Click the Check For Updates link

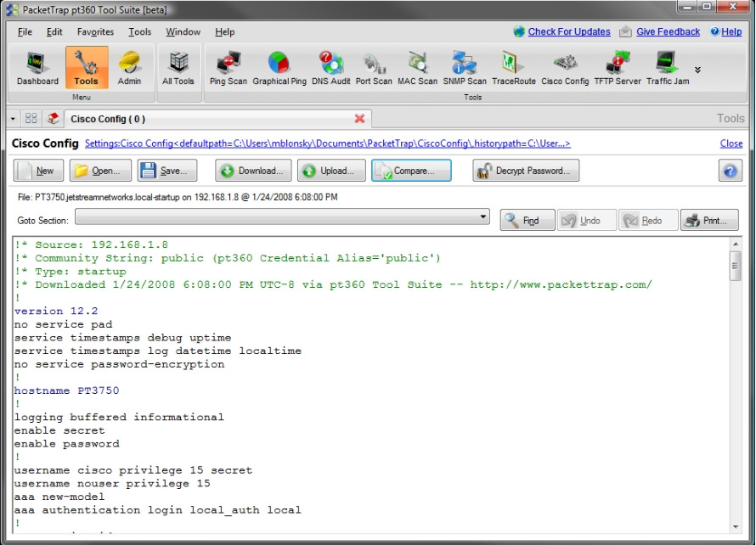point(569,31)
